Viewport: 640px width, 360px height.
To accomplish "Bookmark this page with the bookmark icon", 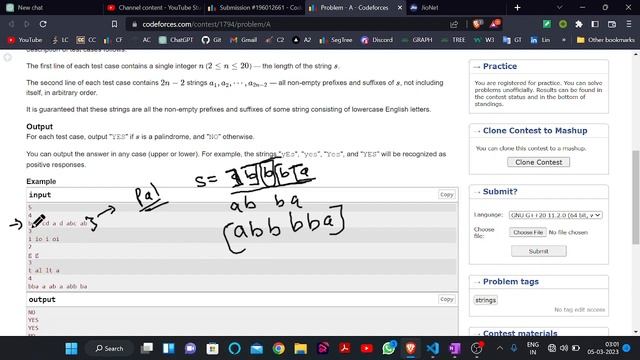I will [114, 24].
